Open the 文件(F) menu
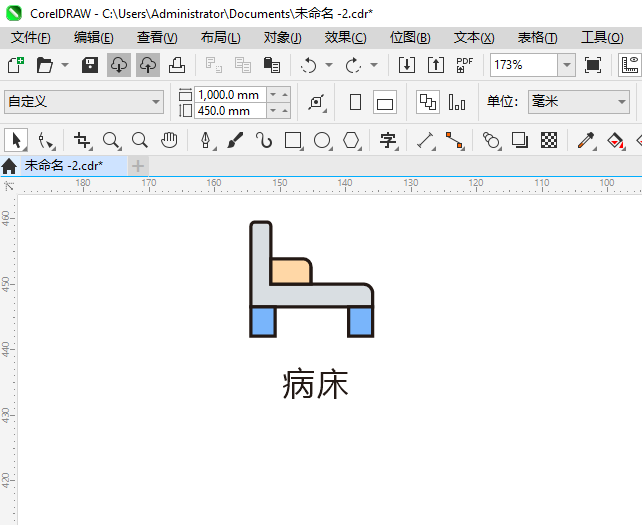The width and height of the screenshot is (642, 525). tap(31, 38)
